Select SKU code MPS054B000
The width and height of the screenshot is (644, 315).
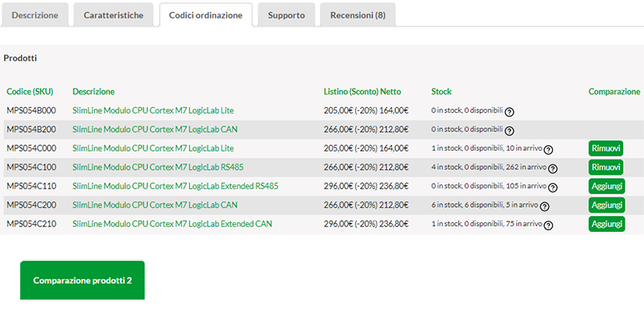pyautogui.click(x=31, y=110)
